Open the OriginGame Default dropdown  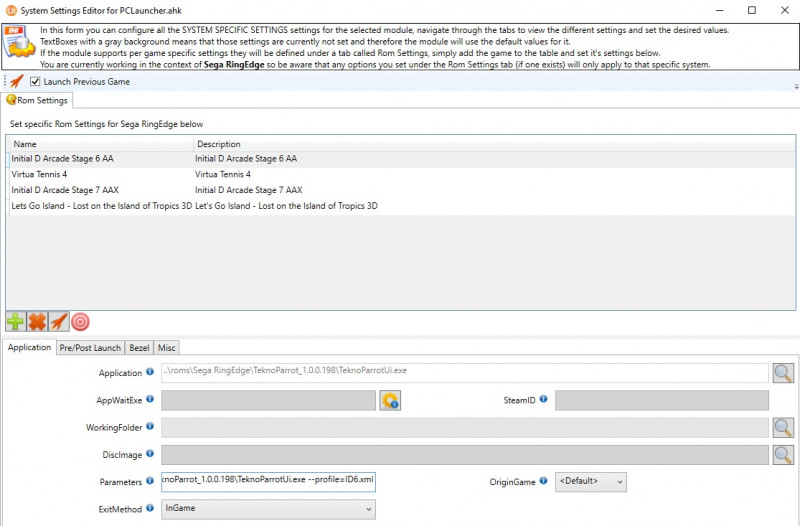591,482
